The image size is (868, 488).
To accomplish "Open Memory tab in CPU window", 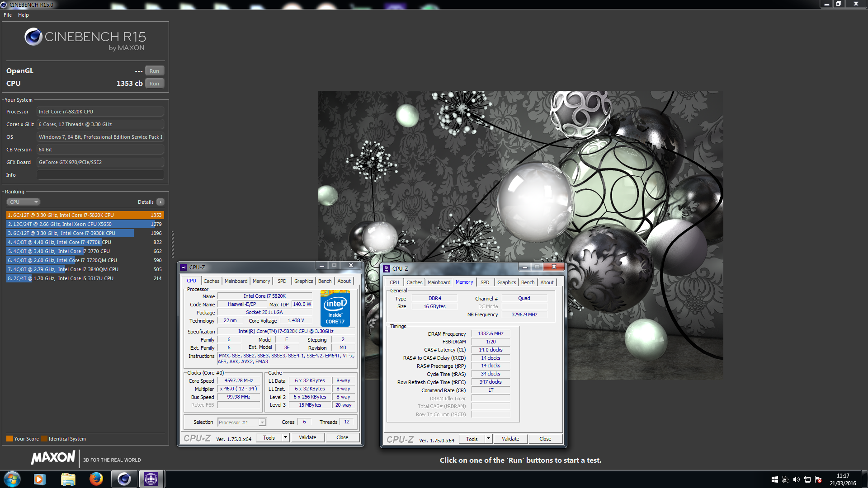I will (x=261, y=281).
